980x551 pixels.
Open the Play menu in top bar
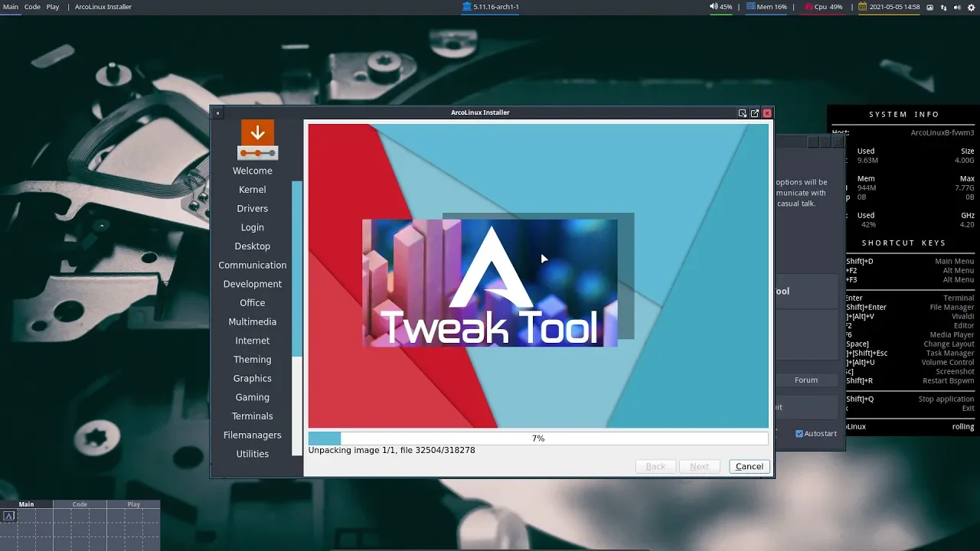point(53,7)
